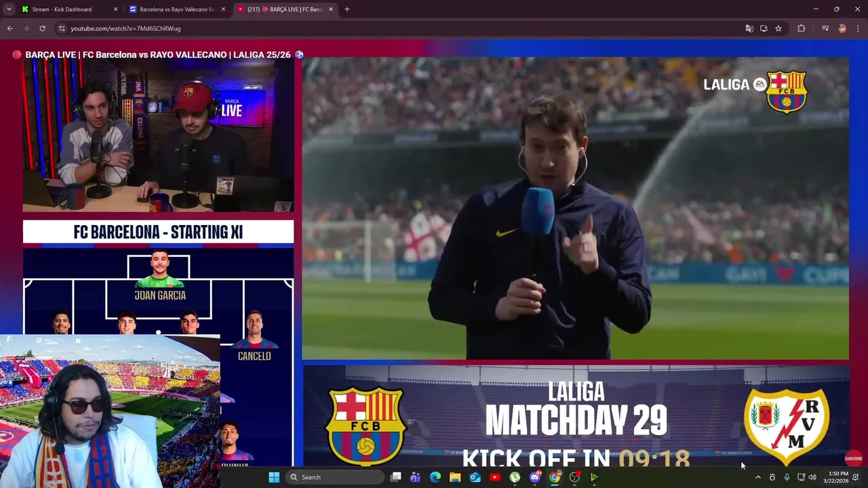Bookmark this page with the star
This screenshot has height=488, width=868.
(778, 28)
